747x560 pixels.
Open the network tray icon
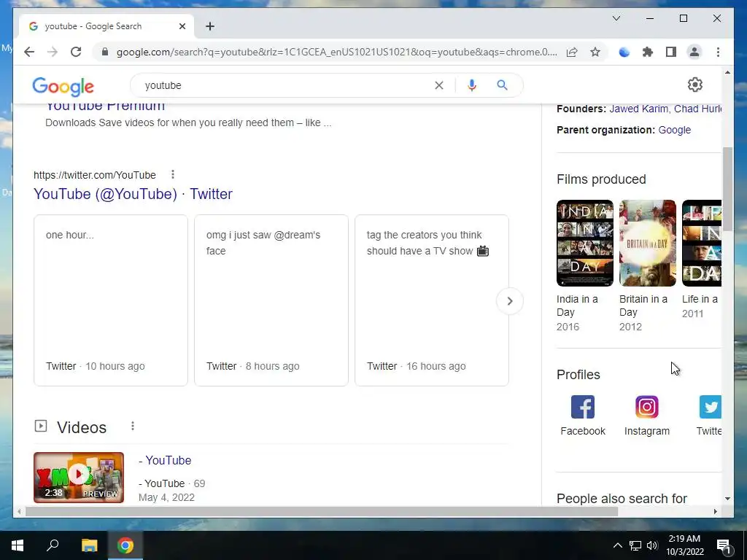(x=635, y=545)
